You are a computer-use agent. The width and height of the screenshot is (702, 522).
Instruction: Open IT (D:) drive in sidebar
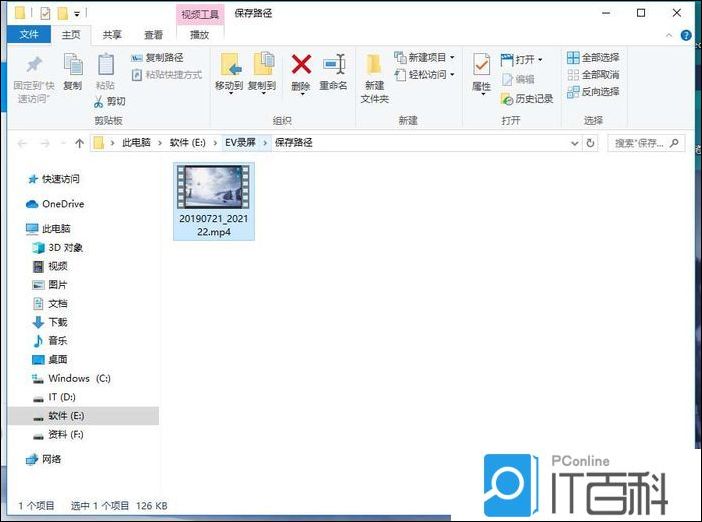click(54, 397)
